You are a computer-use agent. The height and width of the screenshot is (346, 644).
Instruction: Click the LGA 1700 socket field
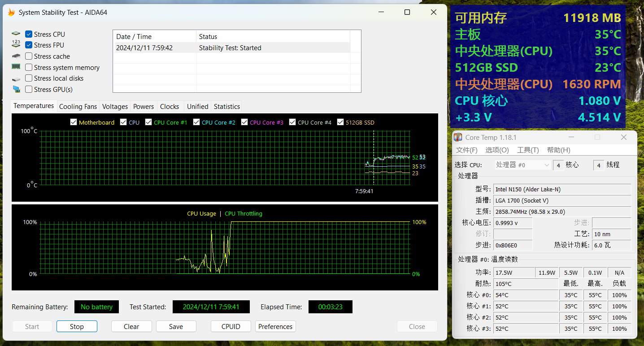tap(562, 200)
